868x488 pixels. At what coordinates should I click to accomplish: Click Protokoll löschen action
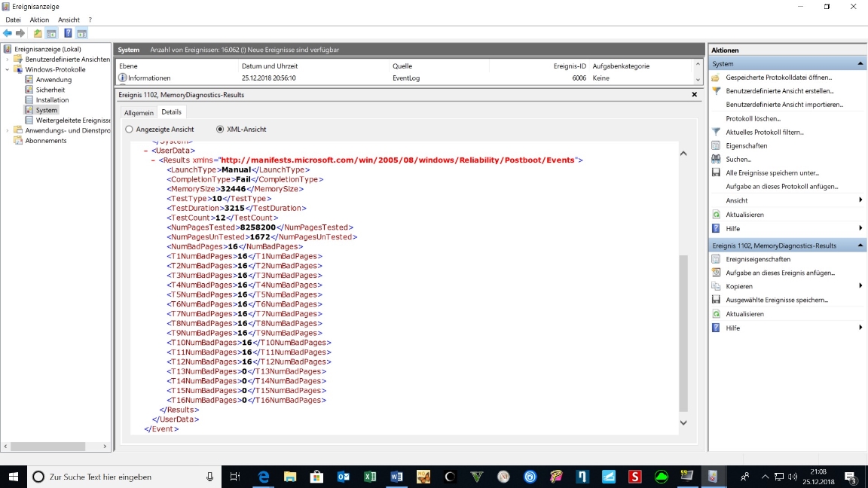point(753,118)
